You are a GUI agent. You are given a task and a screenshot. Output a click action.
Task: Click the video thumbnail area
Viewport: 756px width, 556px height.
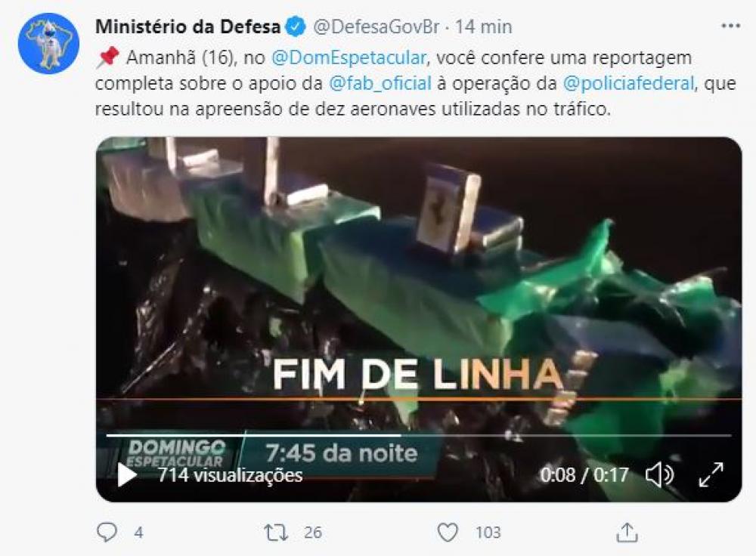pyautogui.click(x=419, y=289)
